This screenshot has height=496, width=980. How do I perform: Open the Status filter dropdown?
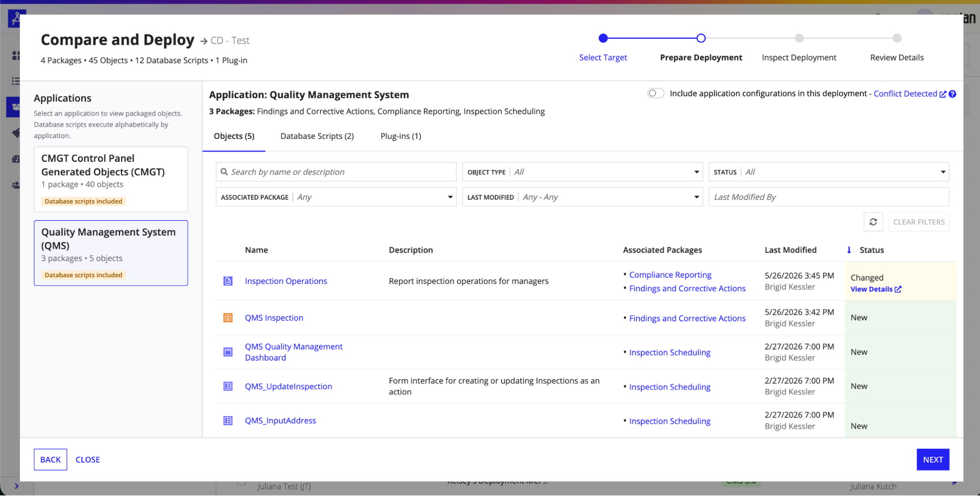coord(829,172)
